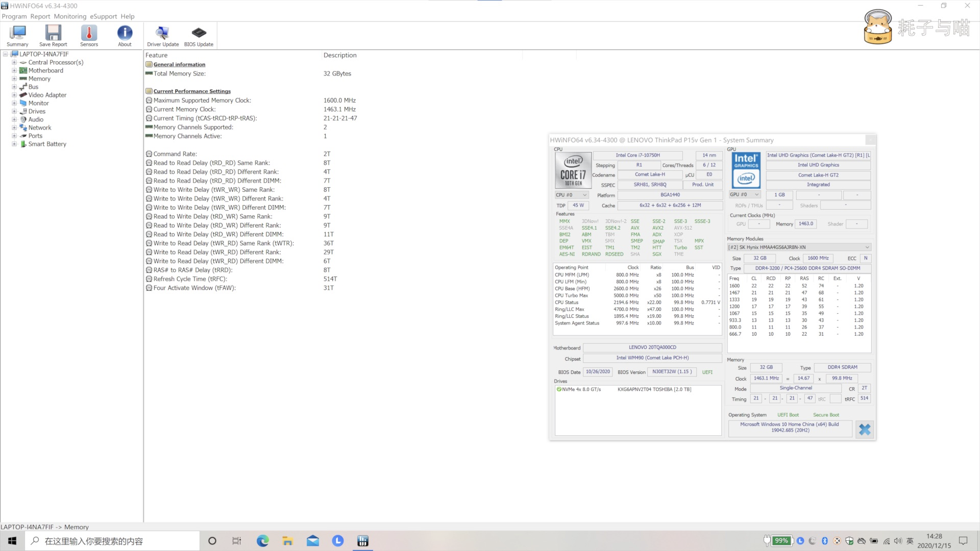Click the Intel Core i7-10750H name field
Screen dimensions: 980x551
pyautogui.click(x=638, y=155)
